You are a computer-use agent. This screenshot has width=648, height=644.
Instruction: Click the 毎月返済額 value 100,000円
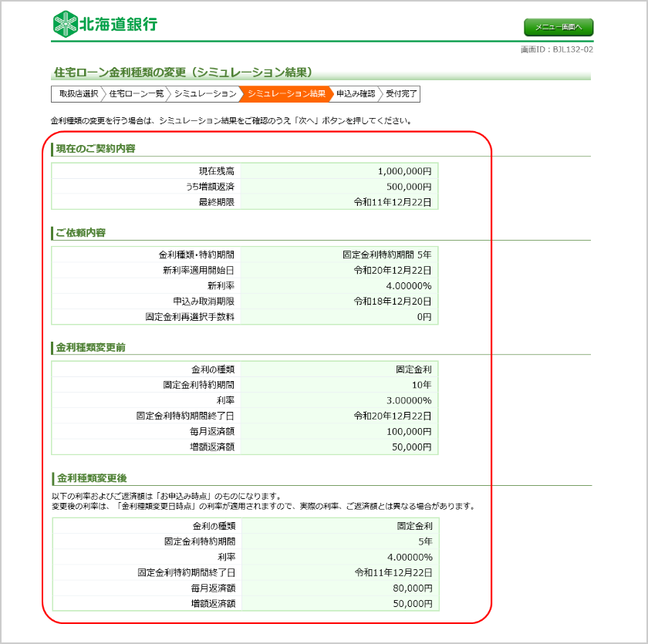[x=409, y=431]
